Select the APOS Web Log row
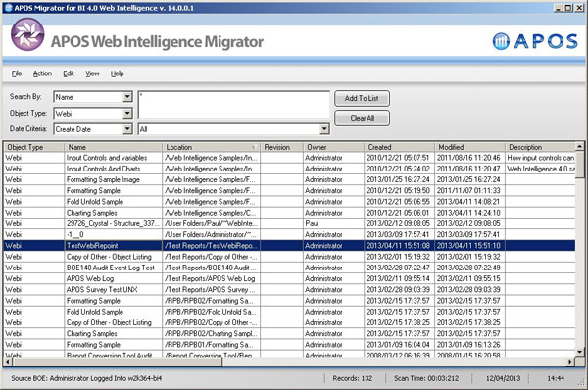The height and width of the screenshot is (390, 588). (289, 278)
